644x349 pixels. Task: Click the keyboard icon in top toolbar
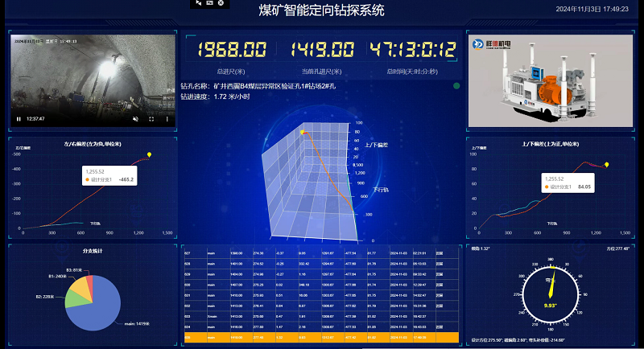(209, 4)
